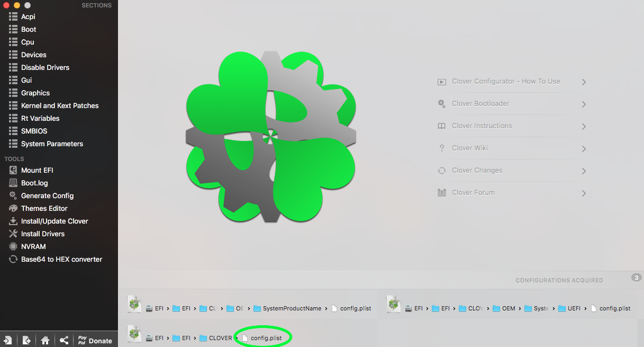644x347 pixels.
Task: Launch the Themes Editor palette icon
Action: [x=13, y=208]
